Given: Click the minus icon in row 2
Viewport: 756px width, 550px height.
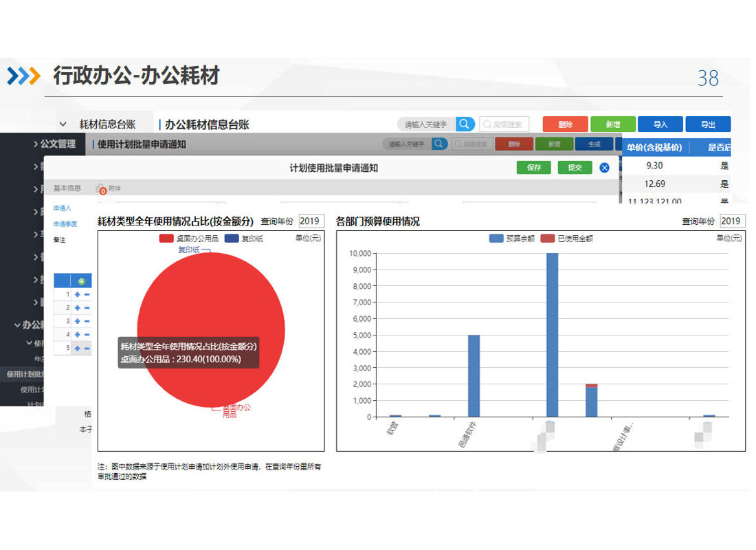Looking at the screenshot, I should click(x=87, y=308).
